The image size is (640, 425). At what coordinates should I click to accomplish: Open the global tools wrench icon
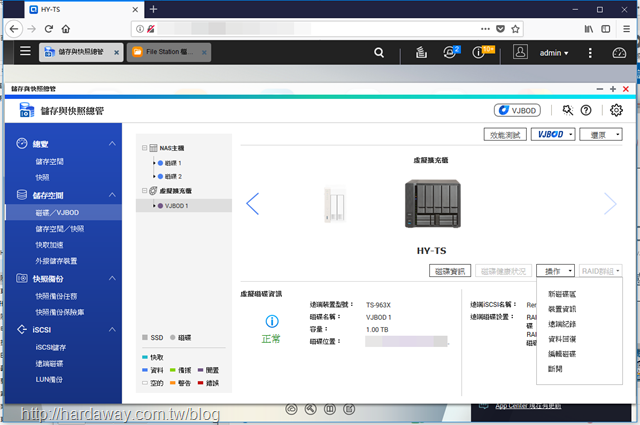coord(567,110)
